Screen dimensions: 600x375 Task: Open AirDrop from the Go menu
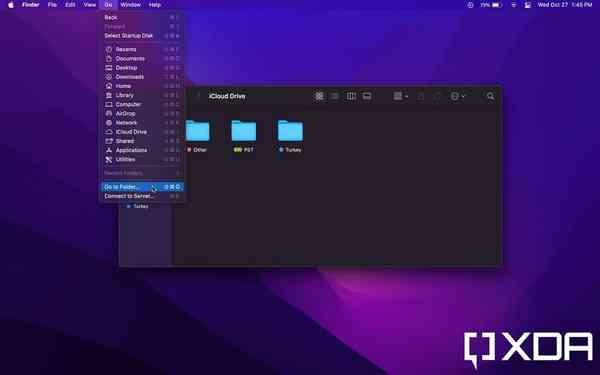142,114
